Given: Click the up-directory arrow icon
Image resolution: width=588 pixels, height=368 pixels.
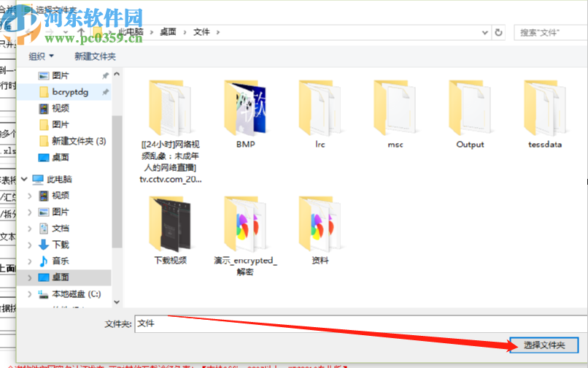Looking at the screenshot, I should pos(81,32).
